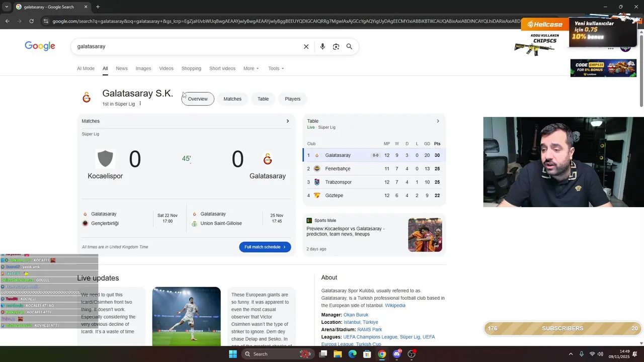644x362 pixels.
Task: Select the Table chip under Galatasaray S.K.
Action: click(x=263, y=99)
